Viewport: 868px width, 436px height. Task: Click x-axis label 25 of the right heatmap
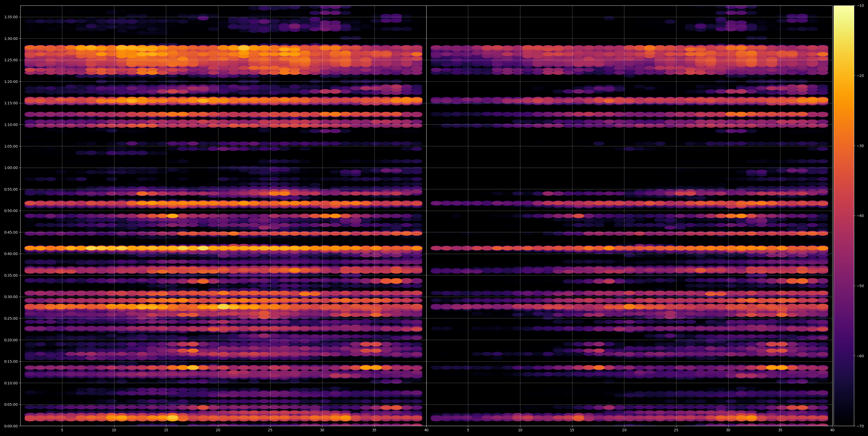(676, 430)
